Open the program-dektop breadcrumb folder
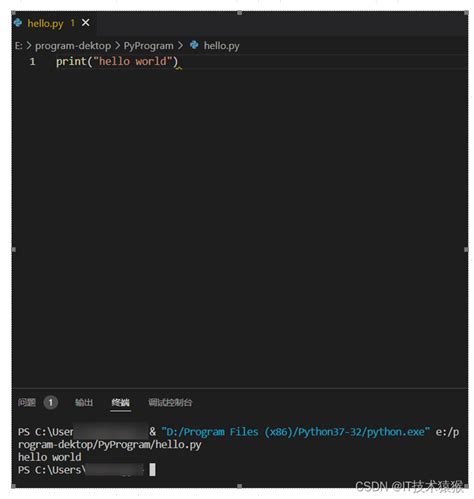The height and width of the screenshot is (499, 474). [73, 46]
